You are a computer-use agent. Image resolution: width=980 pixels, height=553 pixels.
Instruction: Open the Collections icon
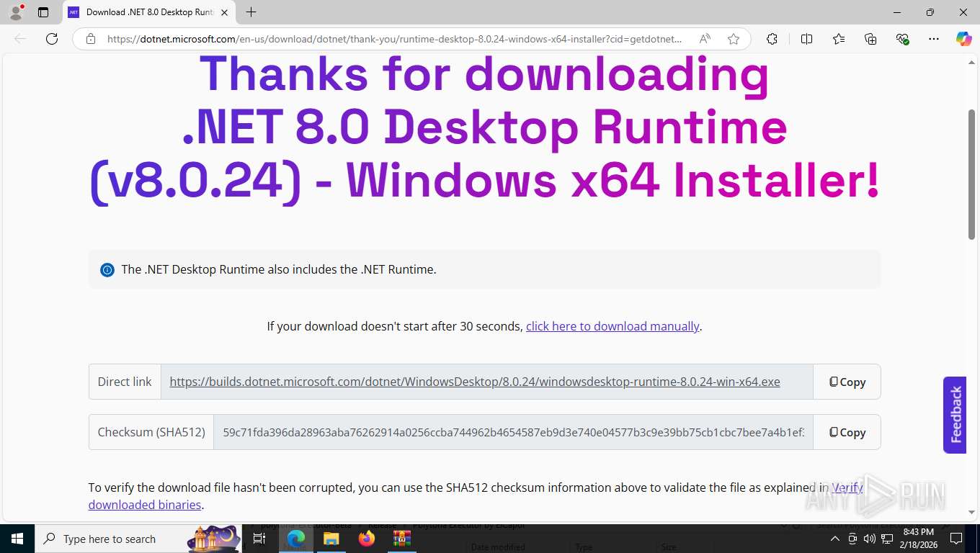coord(870,39)
